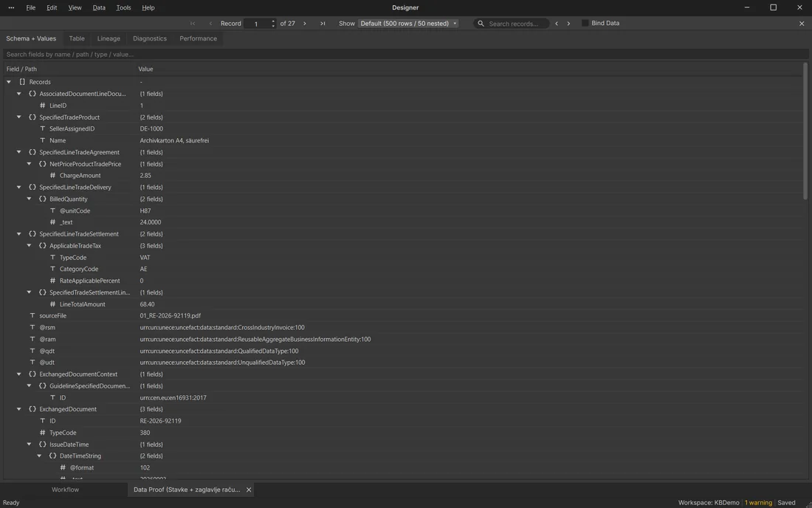Open the Diagnostics tab
Screen dimensions: 812x508
click(150, 38)
